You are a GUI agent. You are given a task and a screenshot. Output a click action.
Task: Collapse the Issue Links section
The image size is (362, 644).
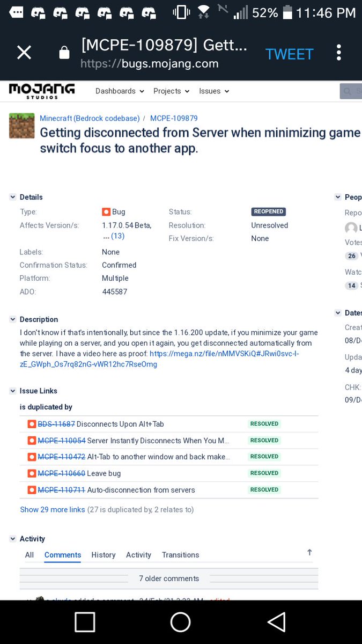(x=13, y=391)
